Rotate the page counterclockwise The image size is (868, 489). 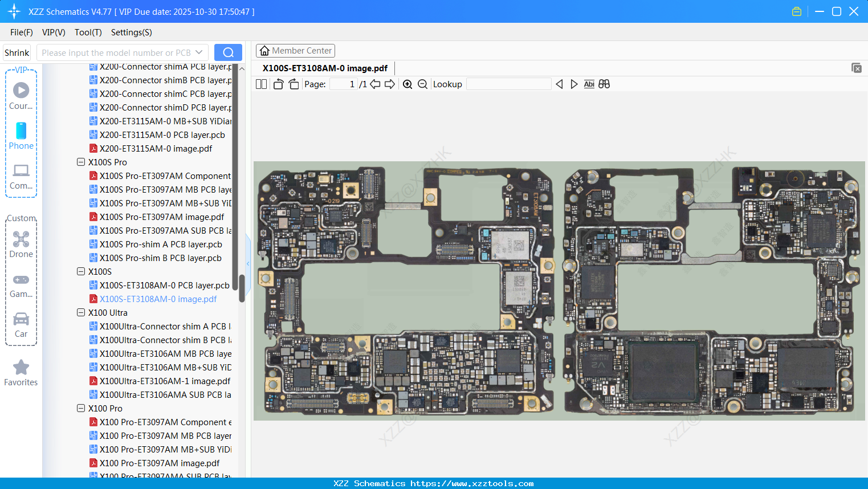click(x=278, y=84)
